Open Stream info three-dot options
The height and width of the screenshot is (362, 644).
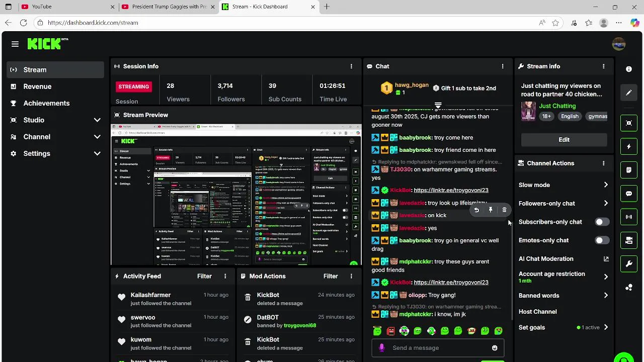603,66
